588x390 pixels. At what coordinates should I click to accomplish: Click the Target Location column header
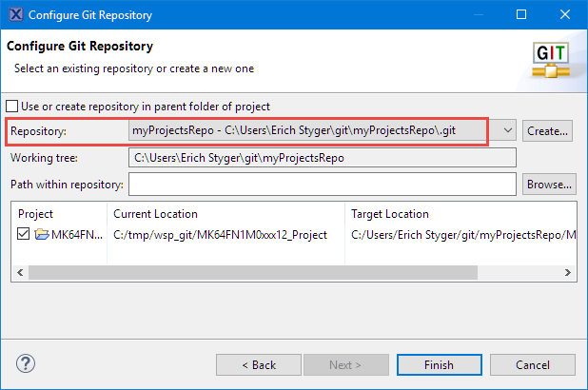(390, 214)
